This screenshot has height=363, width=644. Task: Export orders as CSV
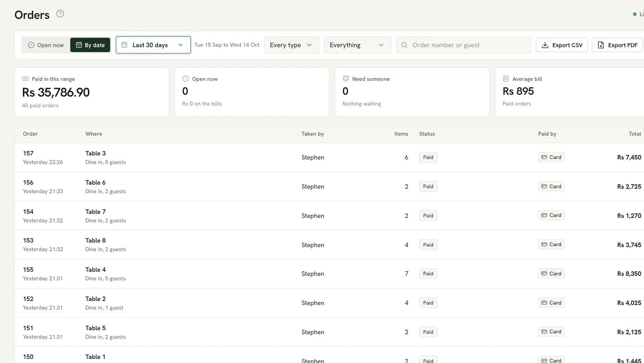(x=562, y=45)
